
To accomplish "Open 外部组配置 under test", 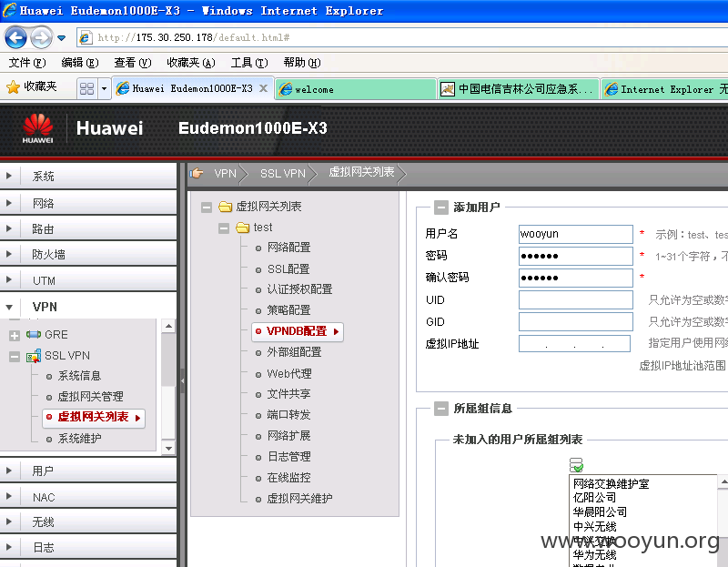I will point(294,352).
